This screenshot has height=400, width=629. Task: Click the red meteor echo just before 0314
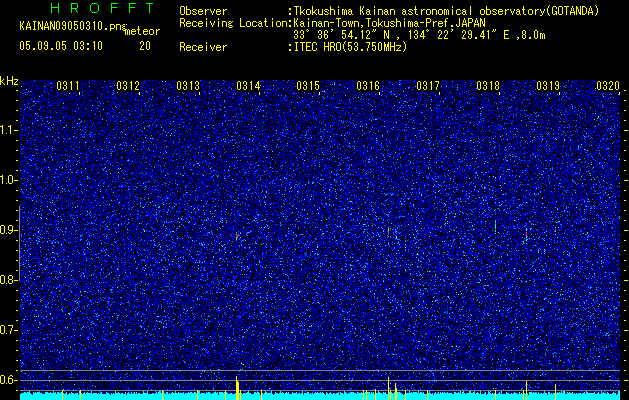click(237, 237)
